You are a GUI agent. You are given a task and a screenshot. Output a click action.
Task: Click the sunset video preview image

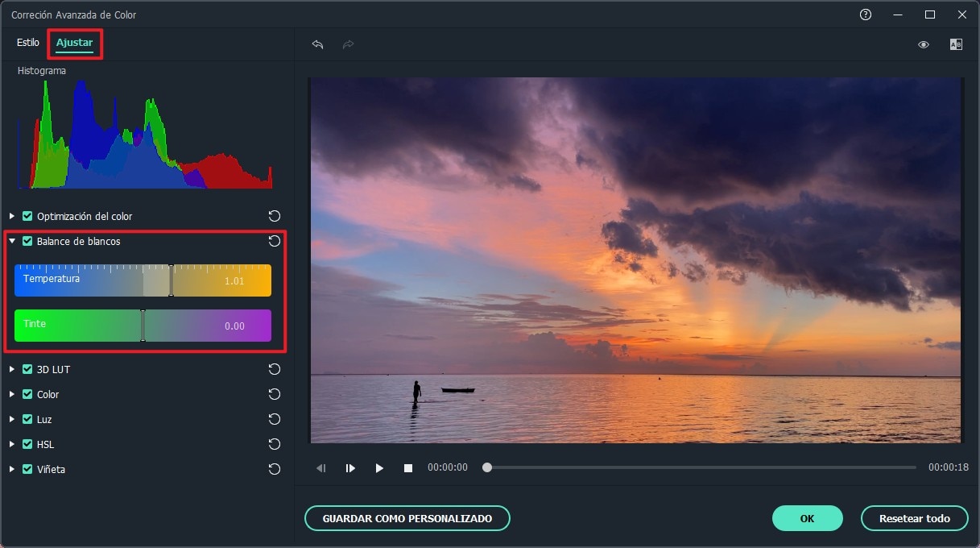(x=635, y=260)
